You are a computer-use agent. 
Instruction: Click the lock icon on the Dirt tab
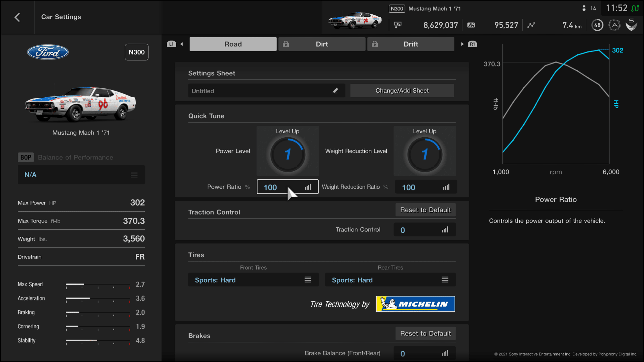pos(286,44)
